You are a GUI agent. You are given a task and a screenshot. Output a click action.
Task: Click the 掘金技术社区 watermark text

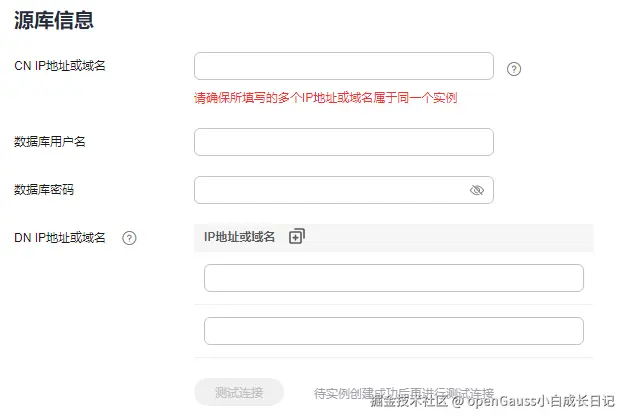[407, 402]
